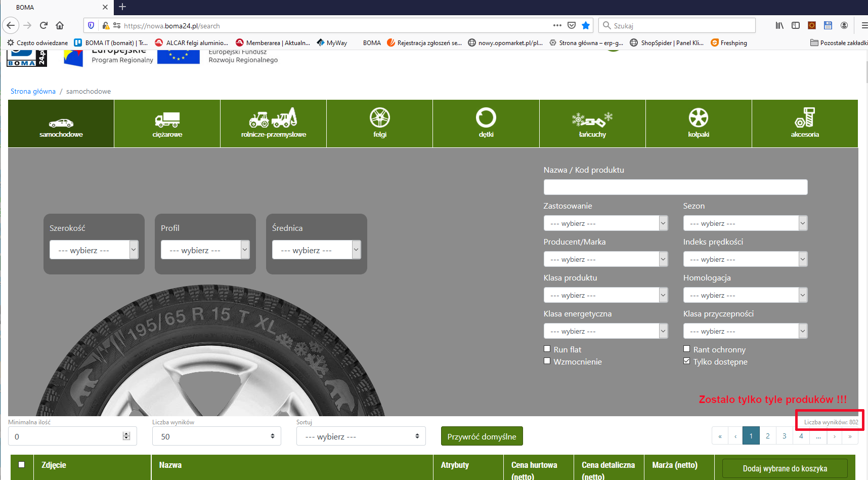Select the samochodowe car category icon
868x480 pixels.
coord(61,124)
